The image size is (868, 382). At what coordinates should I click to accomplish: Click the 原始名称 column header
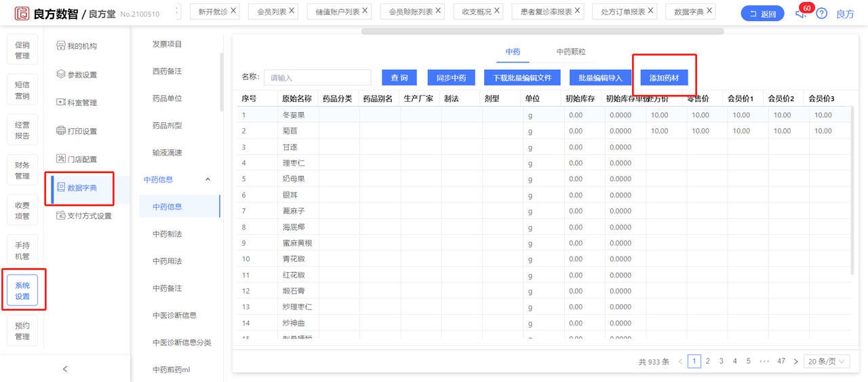coord(297,99)
